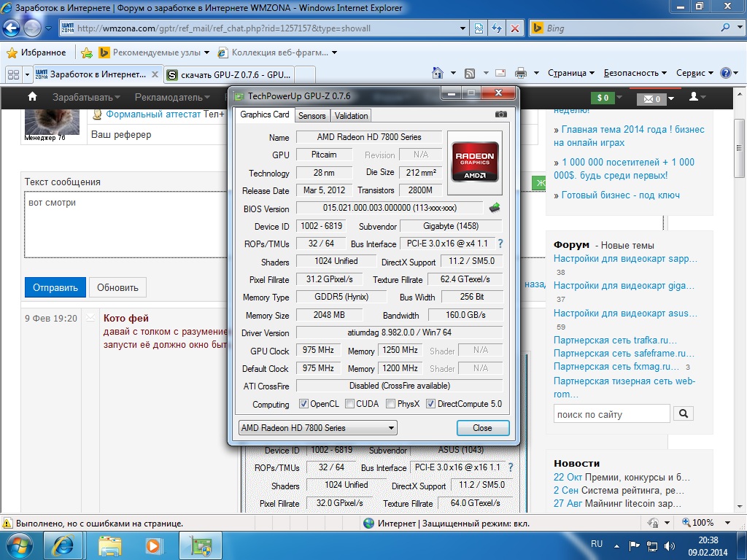Open the AMD Radeon HD 7800 Series dropdown
The image size is (747, 560).
click(x=318, y=427)
